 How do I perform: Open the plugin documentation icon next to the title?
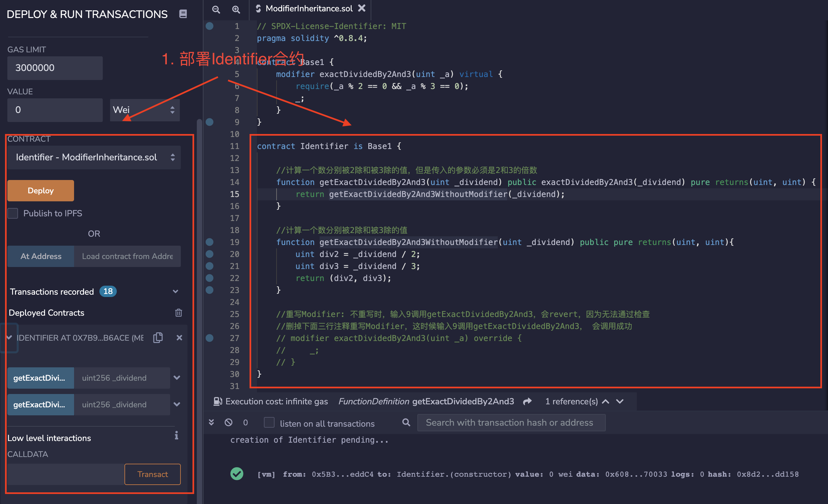(x=183, y=14)
